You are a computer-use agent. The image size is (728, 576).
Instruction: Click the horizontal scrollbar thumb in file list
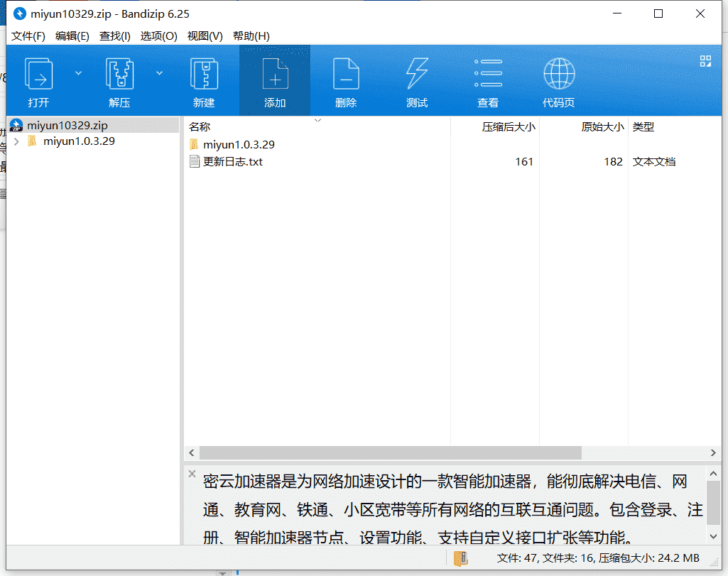pos(391,452)
